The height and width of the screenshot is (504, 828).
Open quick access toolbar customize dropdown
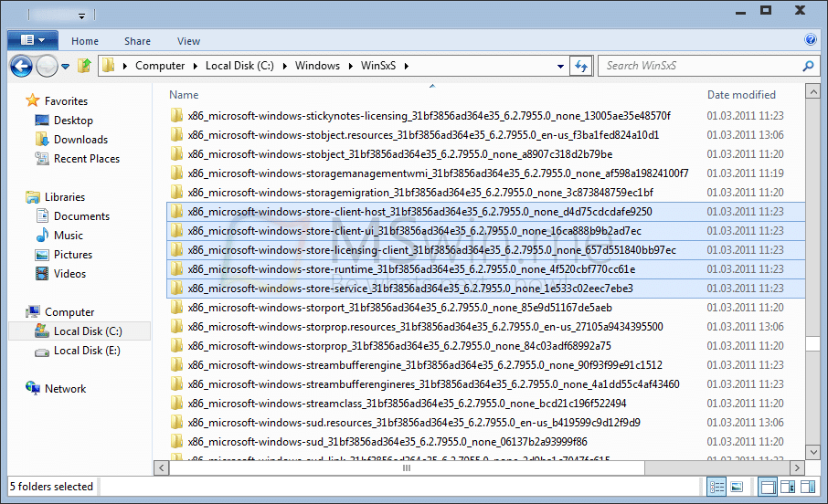[x=82, y=16]
